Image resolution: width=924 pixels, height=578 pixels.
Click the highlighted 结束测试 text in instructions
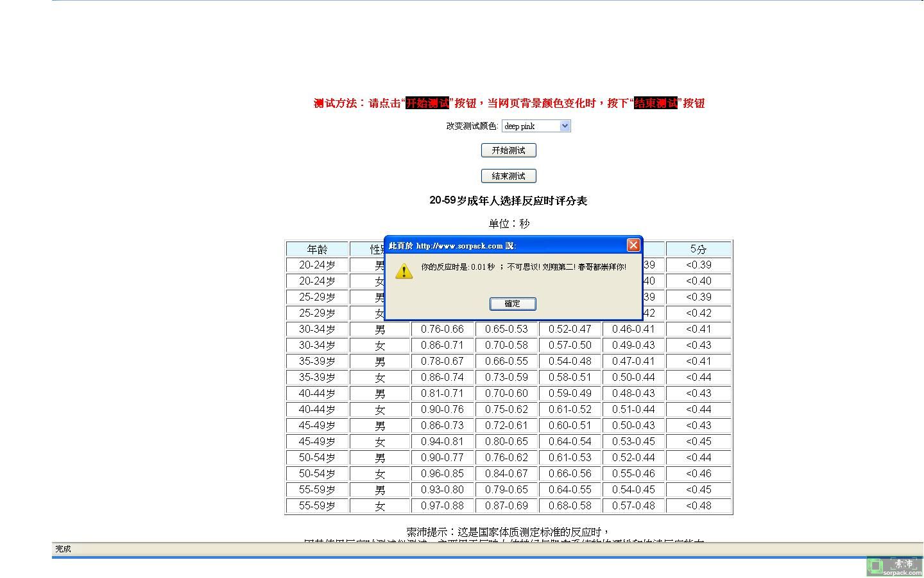[x=656, y=103]
